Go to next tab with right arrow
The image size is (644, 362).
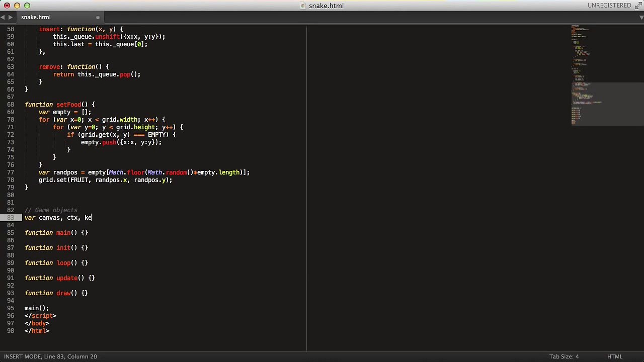(10, 18)
